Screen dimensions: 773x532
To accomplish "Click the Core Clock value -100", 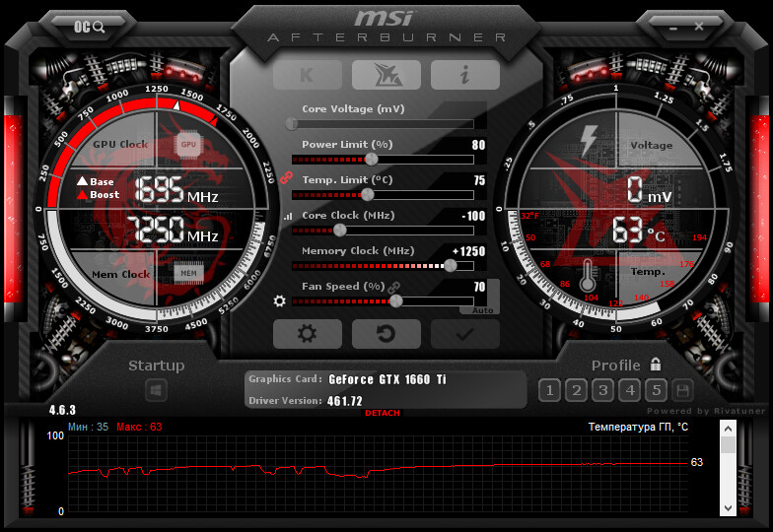I will coord(473,216).
